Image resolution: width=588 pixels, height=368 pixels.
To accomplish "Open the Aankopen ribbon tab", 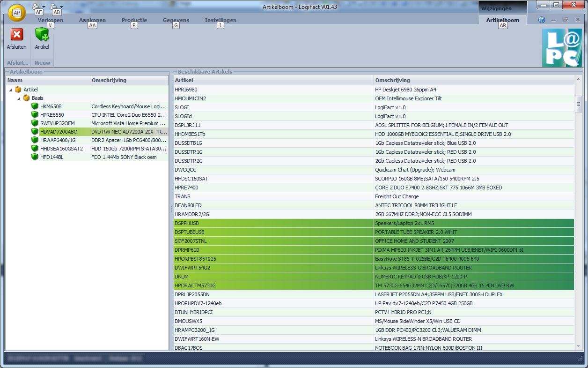I will pyautogui.click(x=92, y=20).
